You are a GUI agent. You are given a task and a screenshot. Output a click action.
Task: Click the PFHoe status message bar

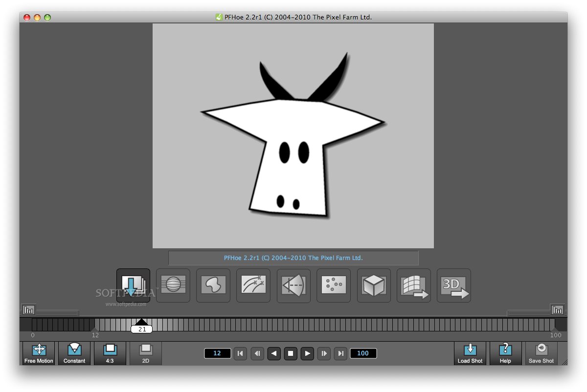[293, 258]
